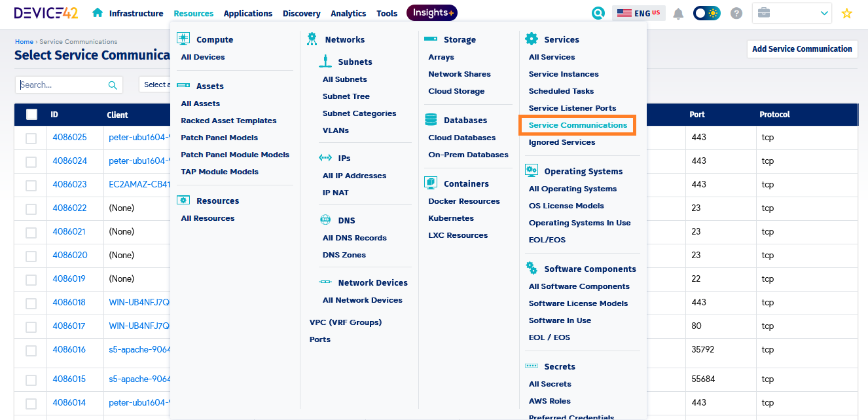
Task: Click the Home icon in navbar
Action: pyautogui.click(x=98, y=12)
